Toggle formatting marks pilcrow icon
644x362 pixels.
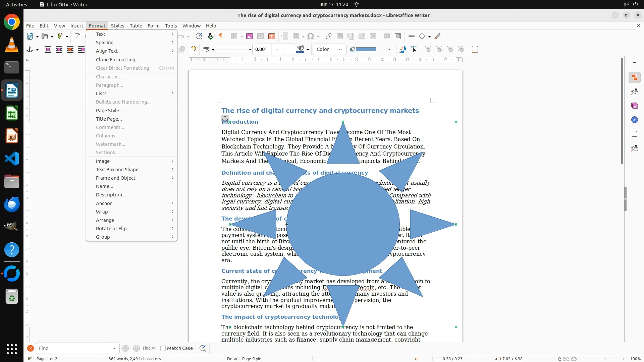221,36
